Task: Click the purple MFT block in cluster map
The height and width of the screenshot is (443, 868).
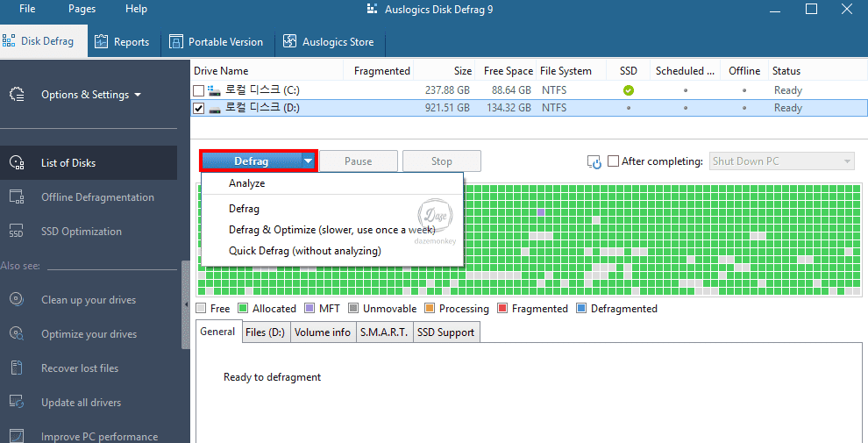Action: [541, 212]
